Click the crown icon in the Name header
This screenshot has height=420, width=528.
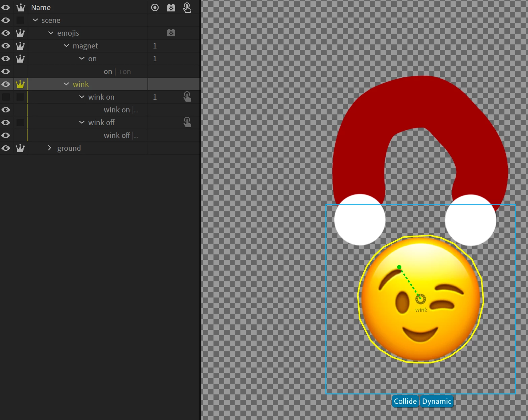pyautogui.click(x=21, y=7)
